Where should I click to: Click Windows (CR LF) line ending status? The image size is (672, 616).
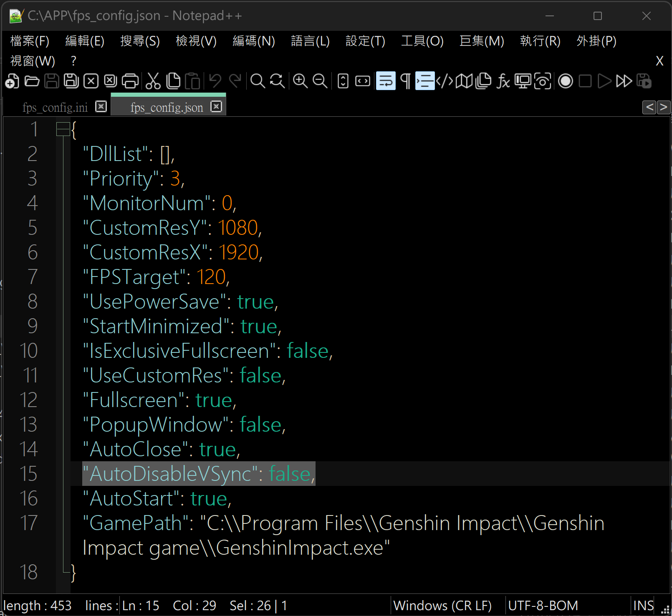[x=442, y=605]
